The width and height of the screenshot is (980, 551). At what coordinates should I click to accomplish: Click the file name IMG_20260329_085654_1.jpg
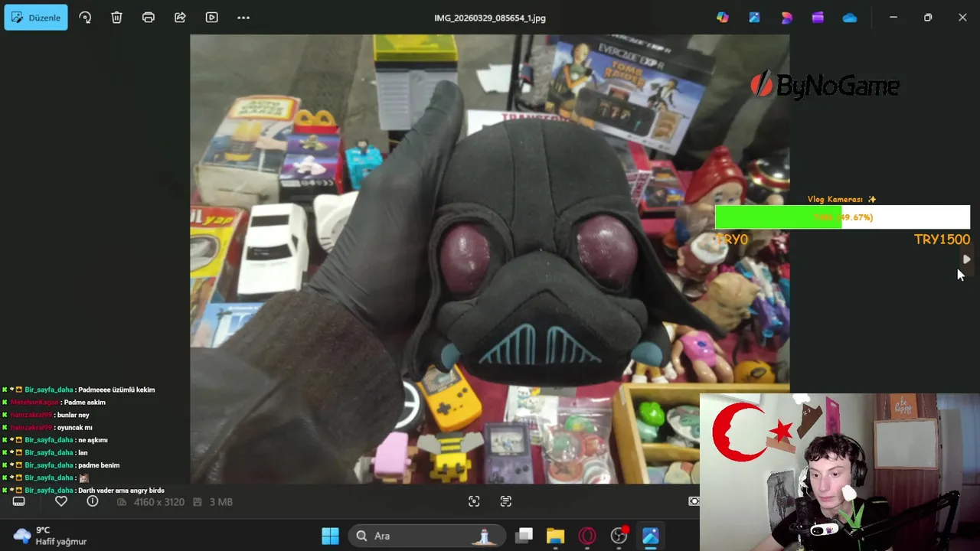tap(490, 18)
